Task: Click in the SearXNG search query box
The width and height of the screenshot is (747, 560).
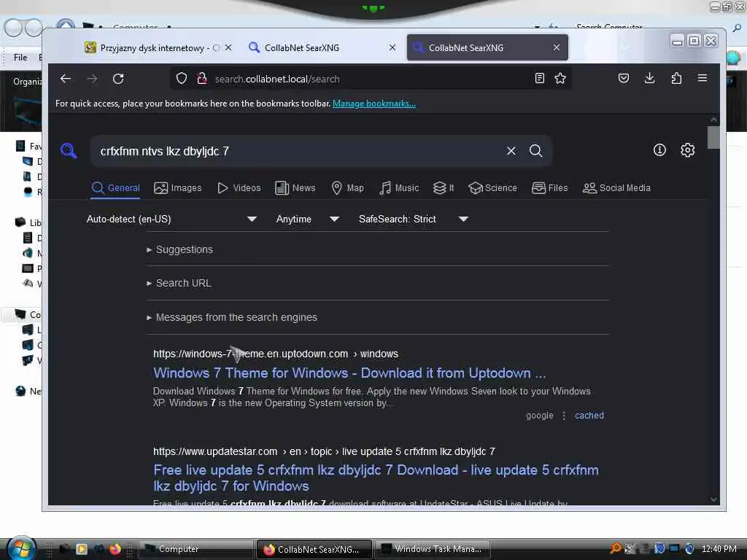Action: click(300, 152)
